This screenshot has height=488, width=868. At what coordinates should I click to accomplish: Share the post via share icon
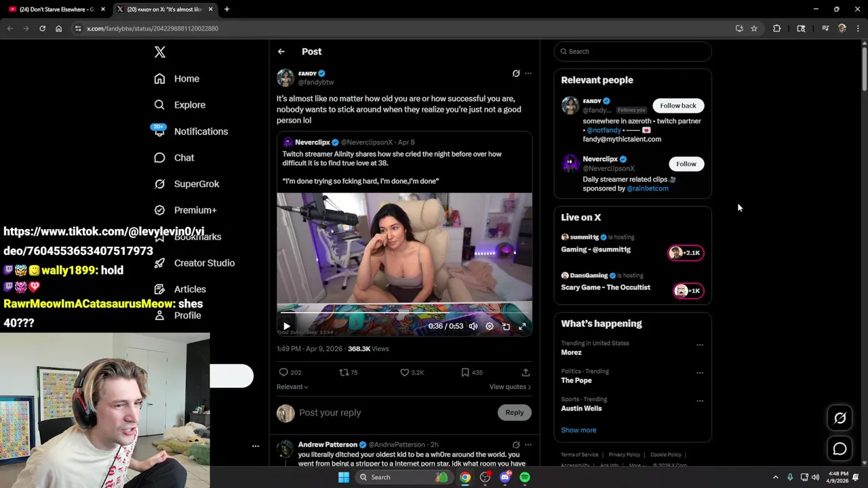tap(526, 372)
